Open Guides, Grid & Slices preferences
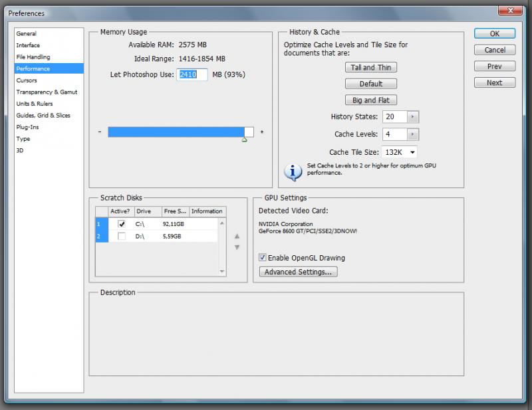This screenshot has width=532, height=410. point(43,116)
